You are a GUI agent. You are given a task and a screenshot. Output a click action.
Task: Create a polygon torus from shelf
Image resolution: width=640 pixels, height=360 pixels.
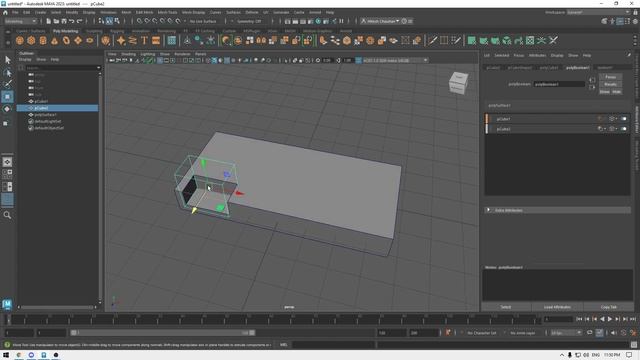pos(66,40)
